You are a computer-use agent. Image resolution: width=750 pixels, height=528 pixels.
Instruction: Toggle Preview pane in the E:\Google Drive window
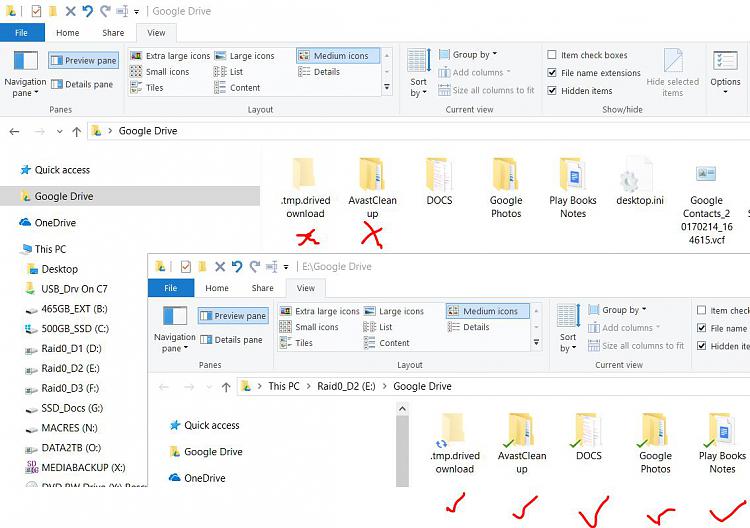click(233, 316)
